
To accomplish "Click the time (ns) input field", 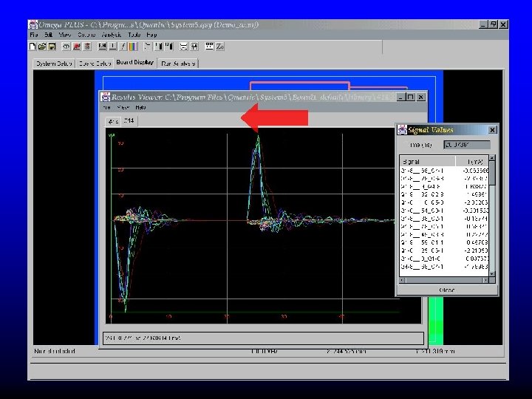I will [x=465, y=145].
